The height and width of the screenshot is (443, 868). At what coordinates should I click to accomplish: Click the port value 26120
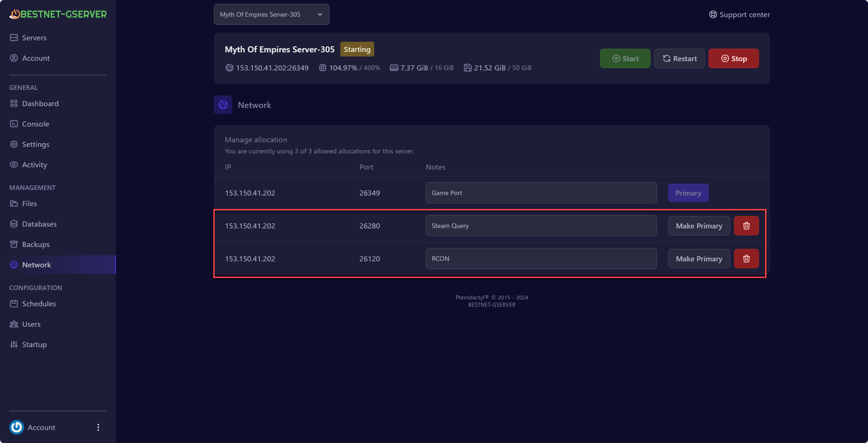tap(370, 259)
